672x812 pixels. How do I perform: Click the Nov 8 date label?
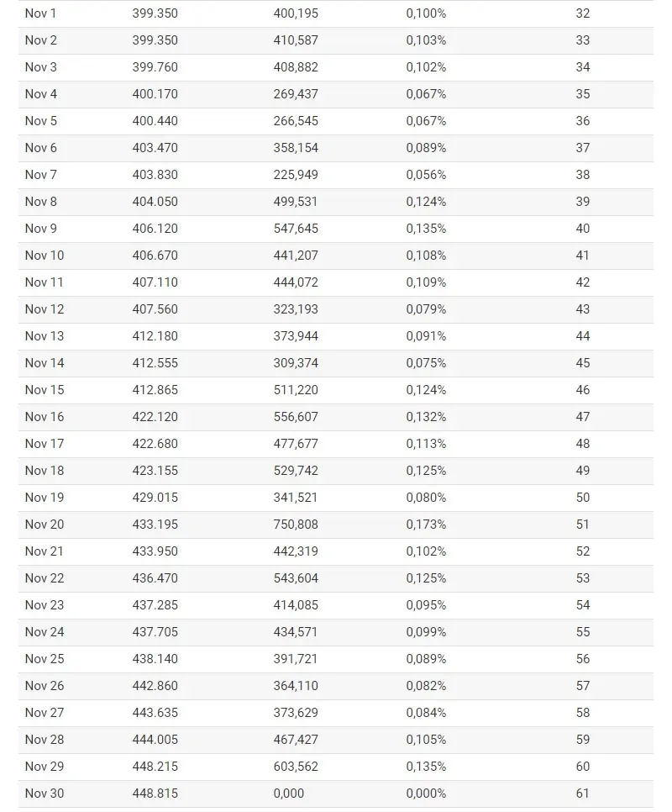(41, 202)
